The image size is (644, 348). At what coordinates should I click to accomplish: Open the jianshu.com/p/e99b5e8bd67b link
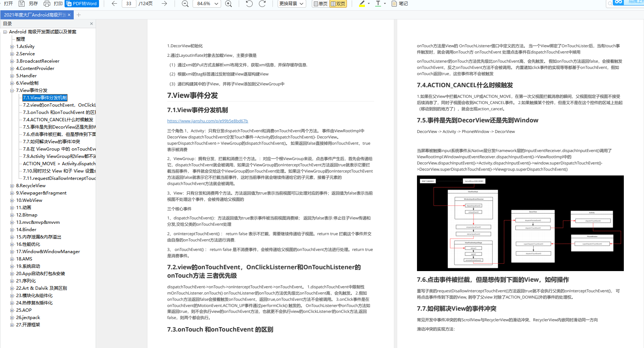pyautogui.click(x=208, y=121)
